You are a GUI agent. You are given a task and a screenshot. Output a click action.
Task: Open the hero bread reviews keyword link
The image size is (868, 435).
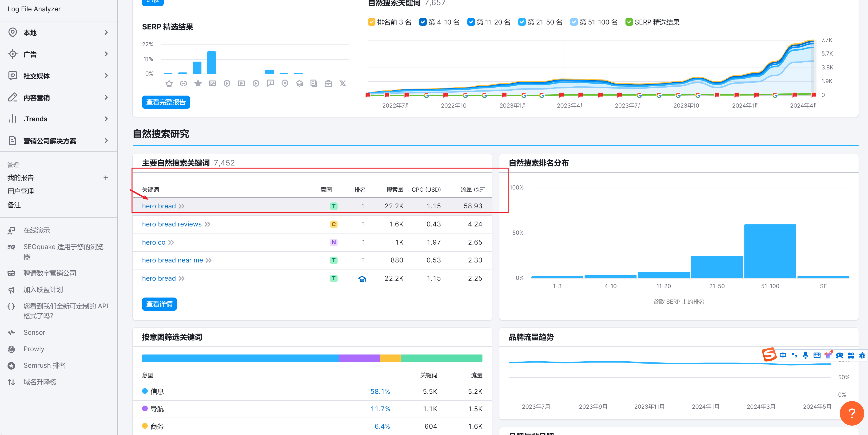pos(171,224)
